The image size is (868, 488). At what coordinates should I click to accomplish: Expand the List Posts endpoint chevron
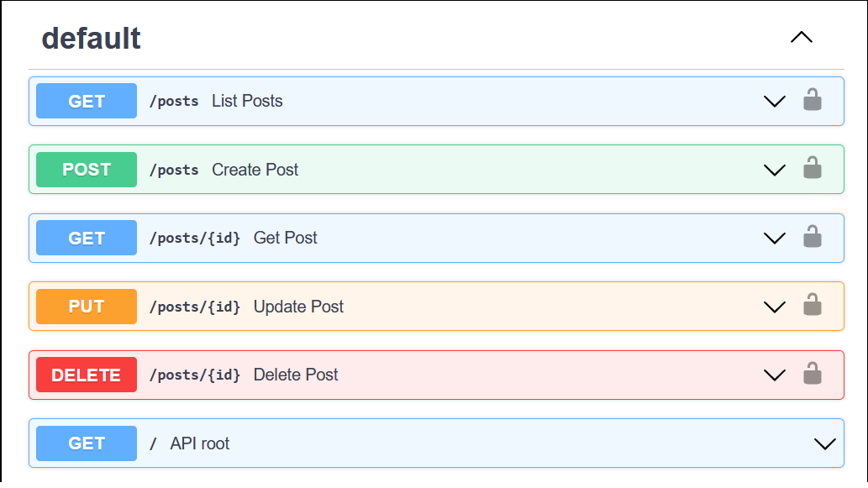(x=774, y=101)
